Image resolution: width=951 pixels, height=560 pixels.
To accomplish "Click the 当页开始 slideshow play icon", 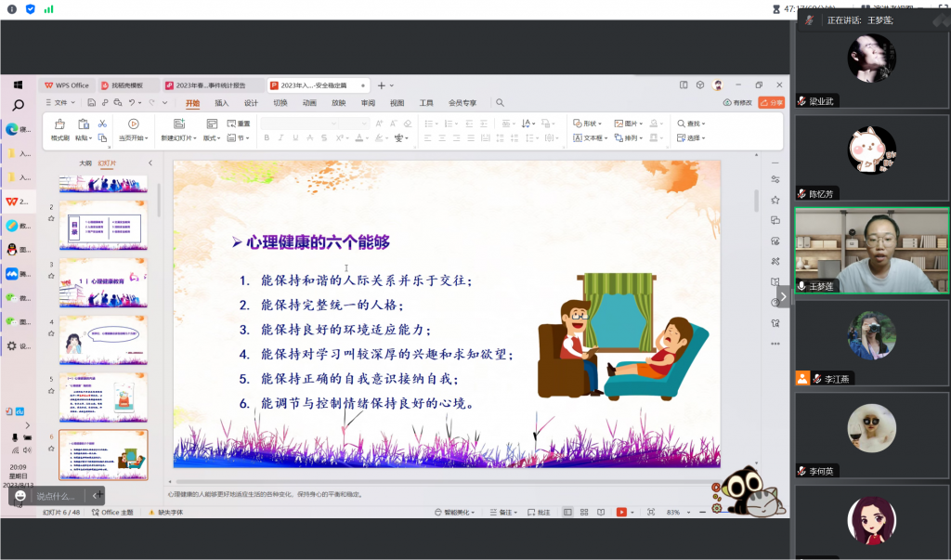I will [x=133, y=124].
